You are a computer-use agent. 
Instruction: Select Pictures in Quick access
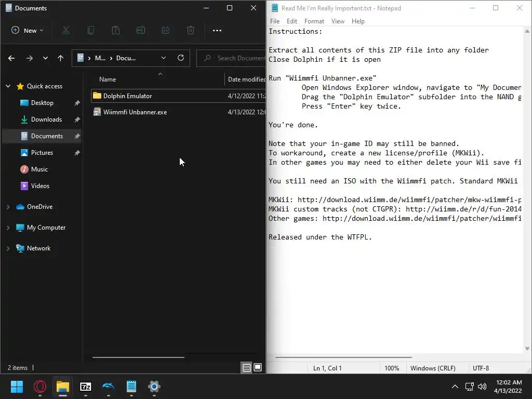point(42,153)
